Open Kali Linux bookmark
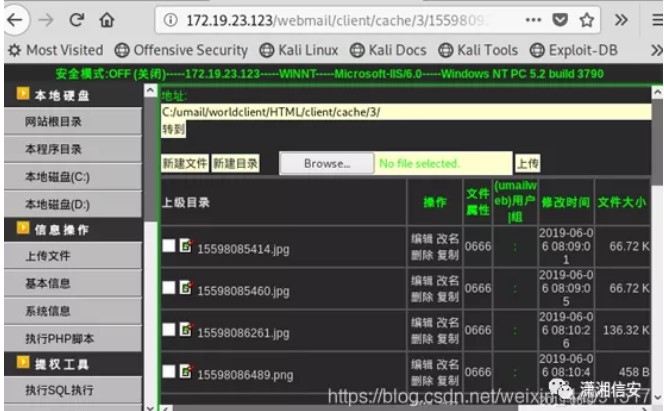This screenshot has width=664, height=411. pos(299,50)
